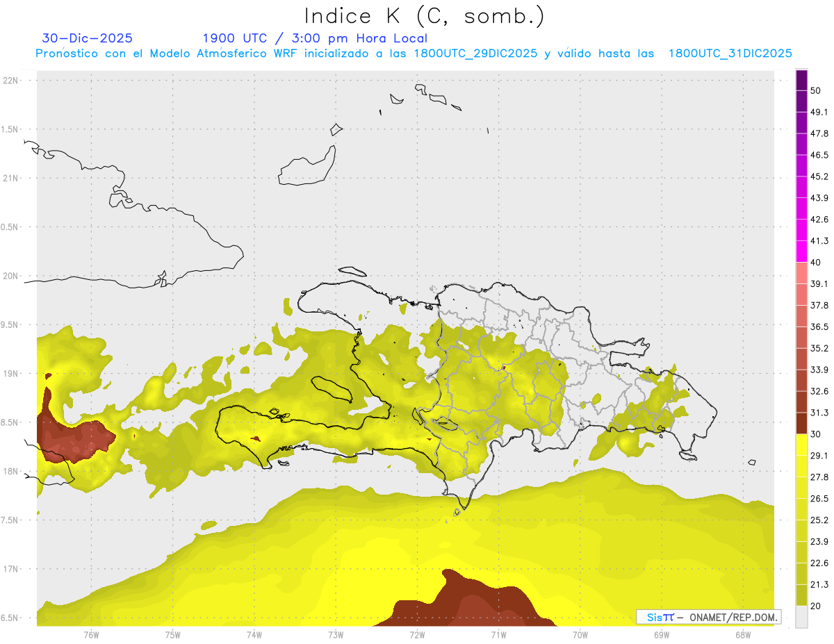This screenshot has width=834, height=644.
Task: Click the '75W' longitude label
Action: pyautogui.click(x=173, y=635)
